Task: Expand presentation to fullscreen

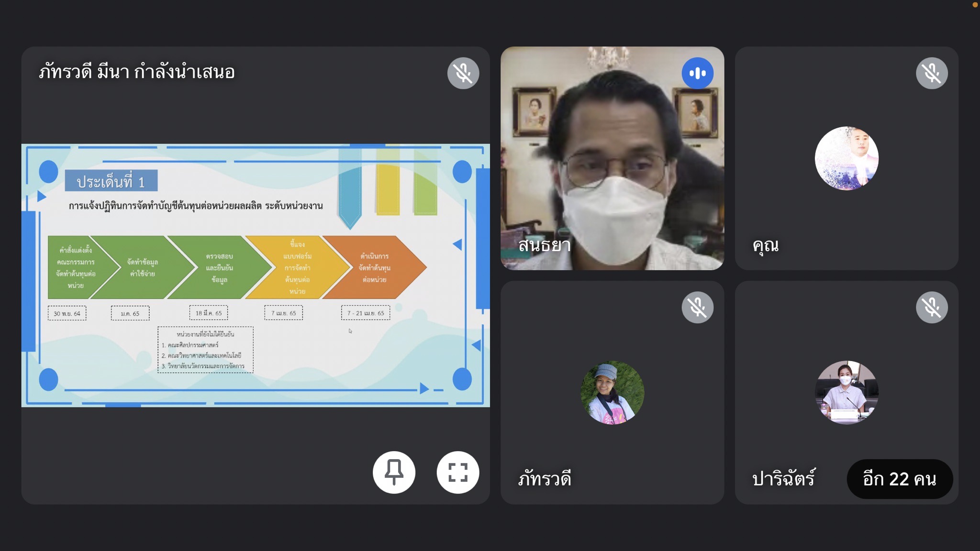Action: tap(457, 472)
